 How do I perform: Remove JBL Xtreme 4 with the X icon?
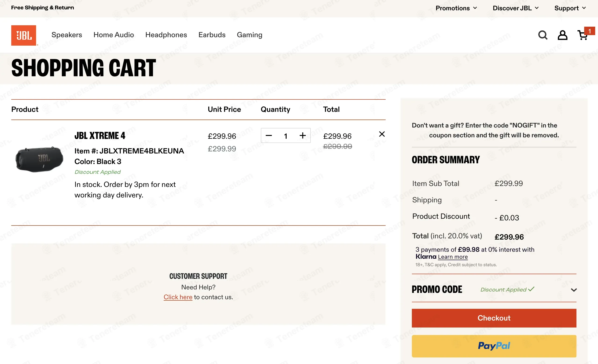[x=382, y=134]
